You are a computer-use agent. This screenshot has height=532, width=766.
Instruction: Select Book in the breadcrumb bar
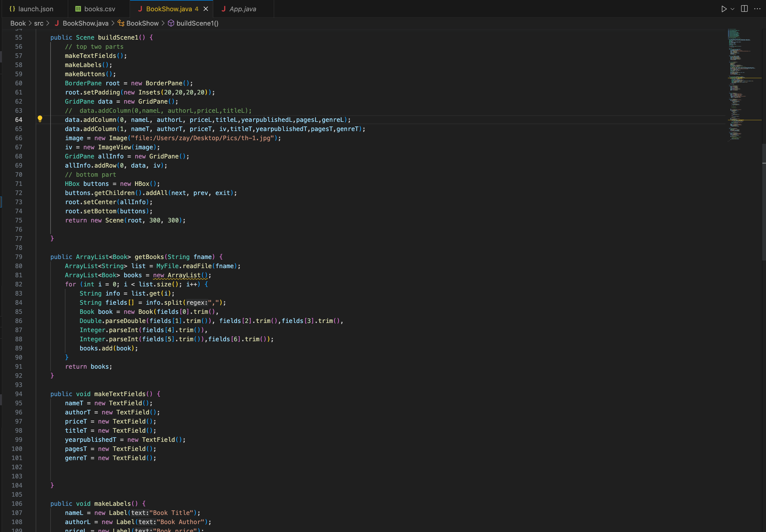coord(18,23)
